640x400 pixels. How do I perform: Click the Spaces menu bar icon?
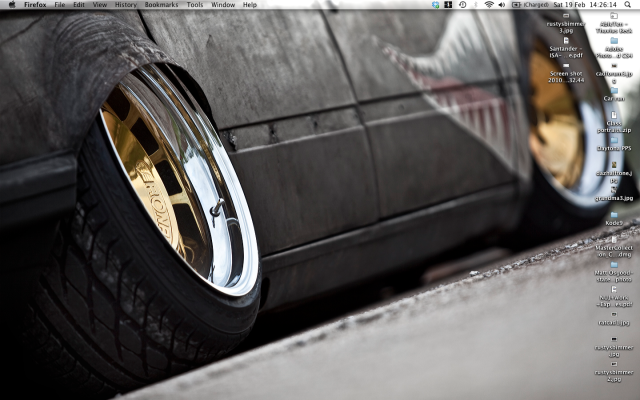(x=448, y=4)
